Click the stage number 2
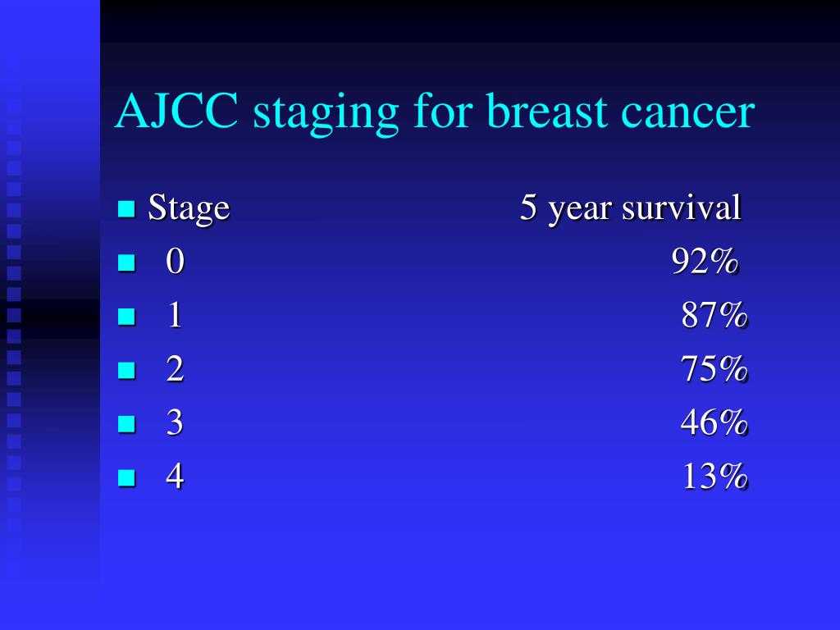Viewport: 840px width, 630px height. [175, 369]
